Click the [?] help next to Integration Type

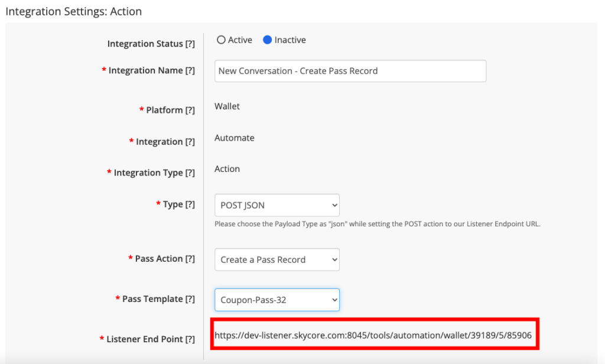pos(190,173)
